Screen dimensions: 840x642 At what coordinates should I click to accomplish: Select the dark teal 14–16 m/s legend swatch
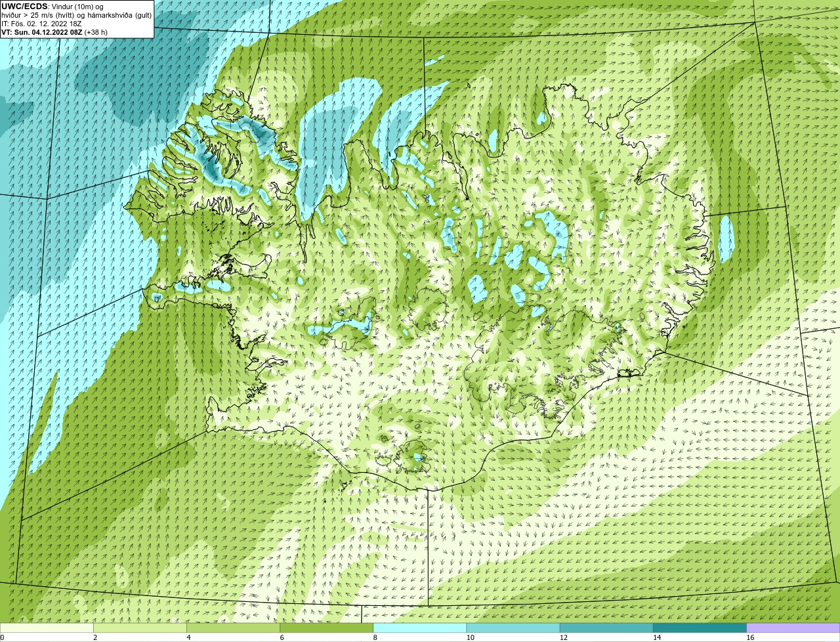[700, 628]
